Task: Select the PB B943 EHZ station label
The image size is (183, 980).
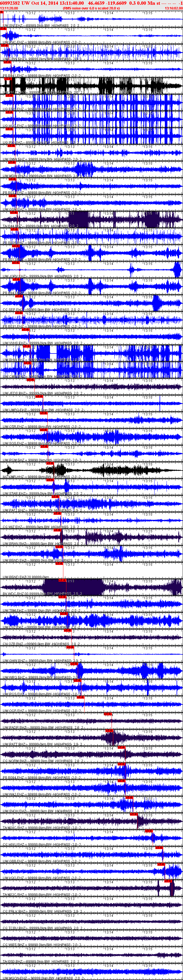Action: [41, 293]
